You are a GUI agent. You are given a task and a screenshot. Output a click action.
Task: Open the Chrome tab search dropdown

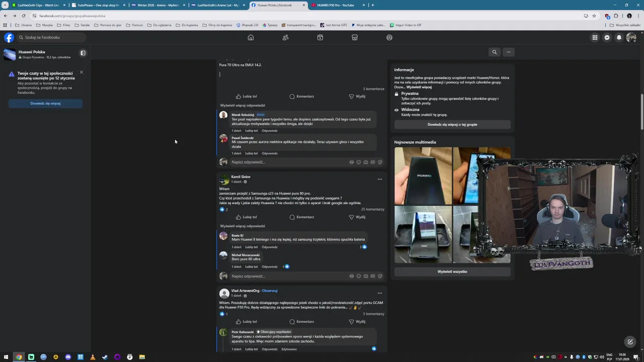click(x=5, y=5)
